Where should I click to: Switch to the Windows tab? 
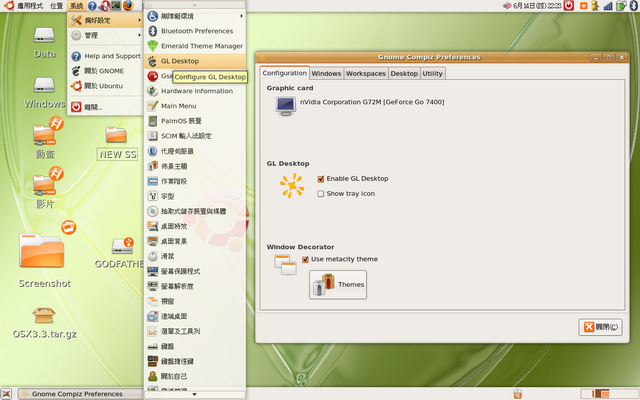[x=326, y=73]
